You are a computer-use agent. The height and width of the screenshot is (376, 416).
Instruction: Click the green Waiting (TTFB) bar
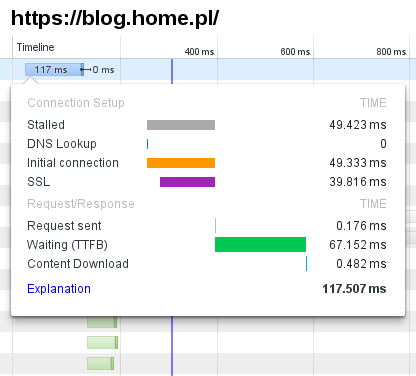click(260, 245)
